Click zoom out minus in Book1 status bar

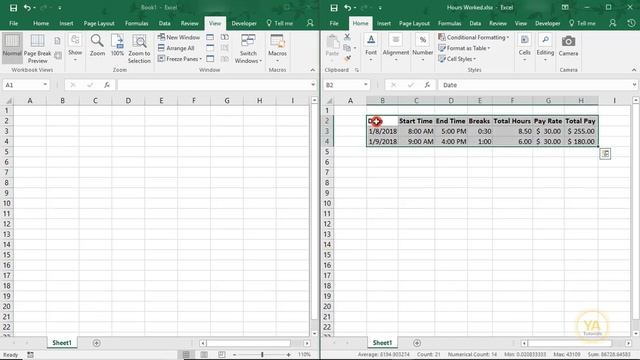click(234, 355)
